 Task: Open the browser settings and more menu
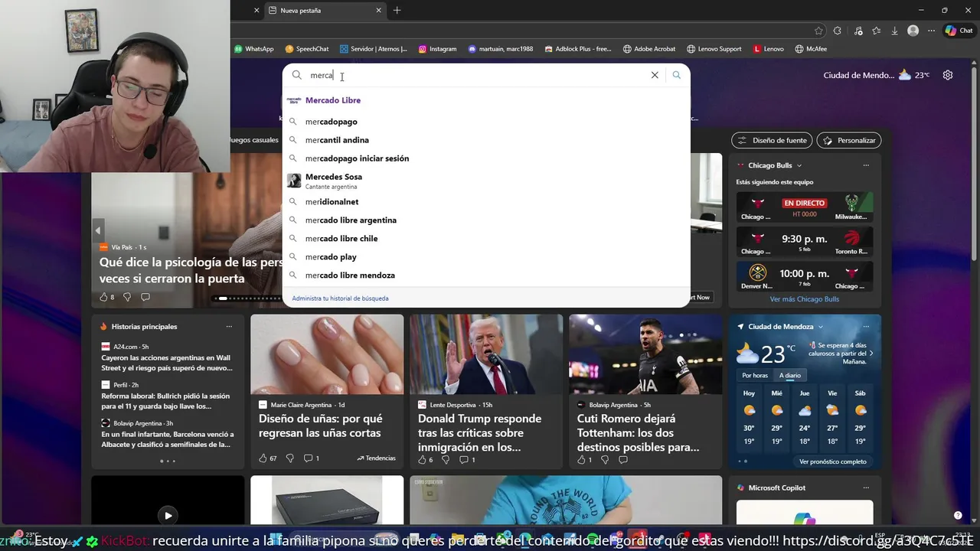[x=931, y=31]
